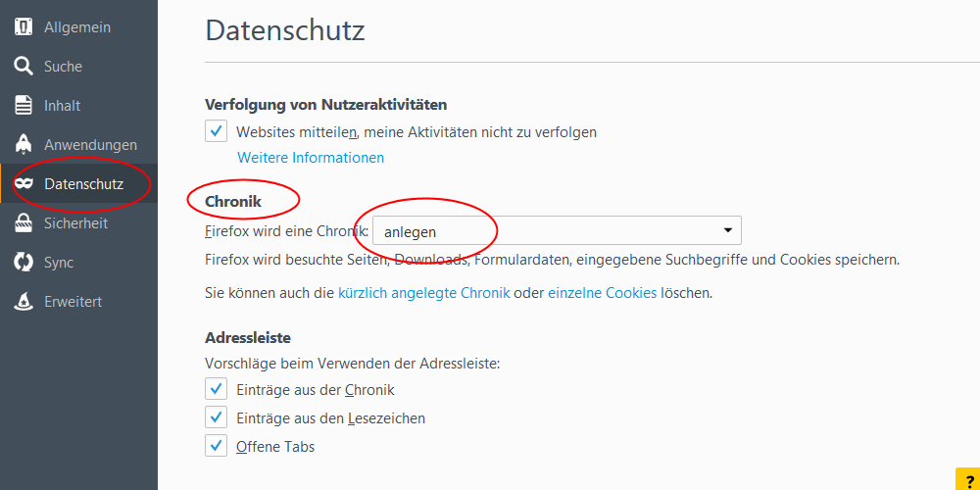Image resolution: width=980 pixels, height=490 pixels.
Task: Click the Sicherheit lock icon
Action: (x=24, y=223)
